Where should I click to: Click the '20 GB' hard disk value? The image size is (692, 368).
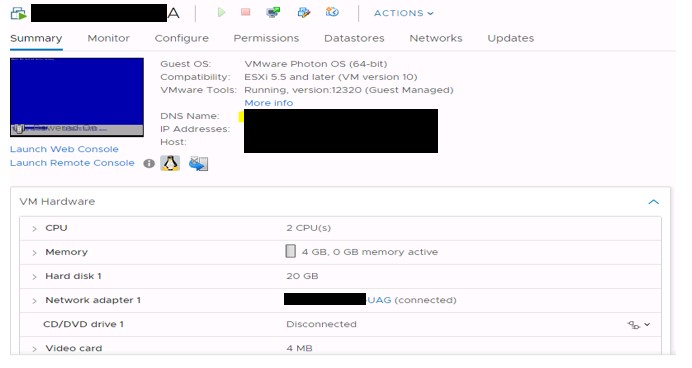(x=302, y=276)
